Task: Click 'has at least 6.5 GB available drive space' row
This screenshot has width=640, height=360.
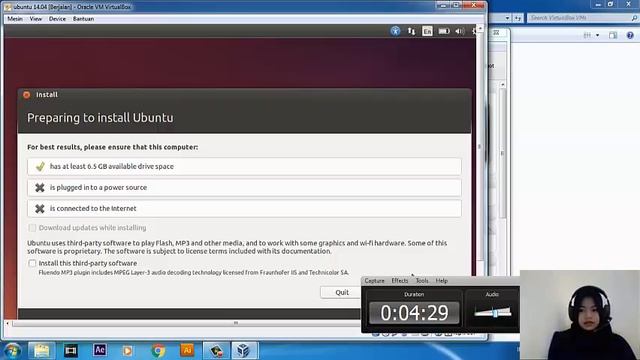Action: tap(244, 167)
